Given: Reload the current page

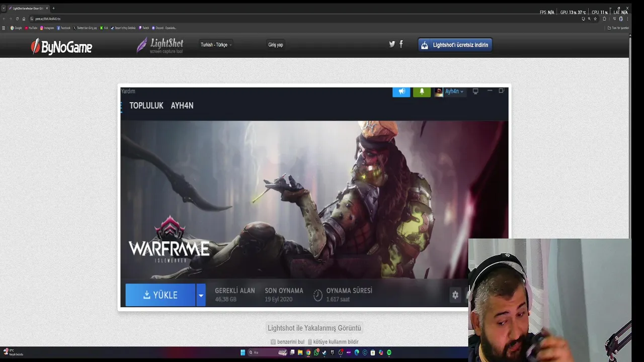Looking at the screenshot, I should click(17, 19).
